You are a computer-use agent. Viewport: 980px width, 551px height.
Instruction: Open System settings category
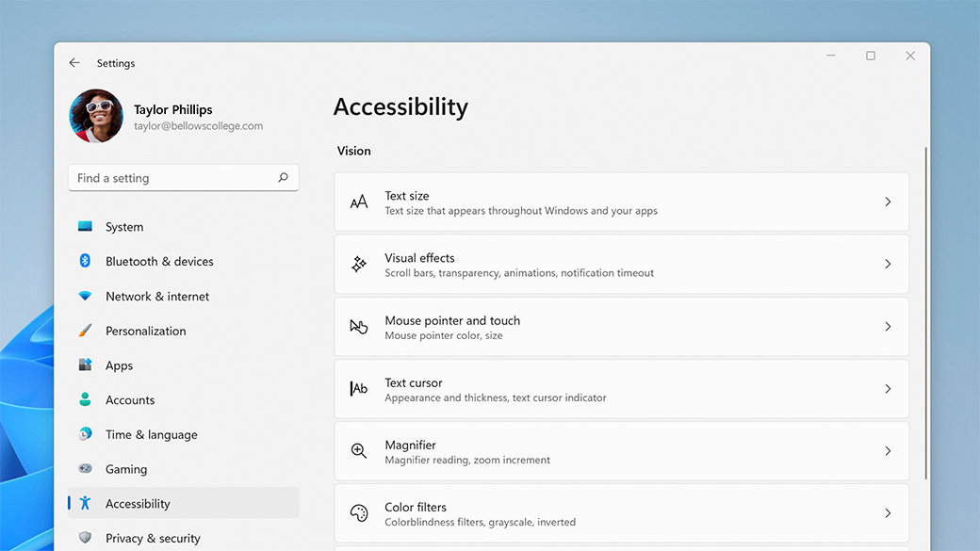[x=183, y=226]
